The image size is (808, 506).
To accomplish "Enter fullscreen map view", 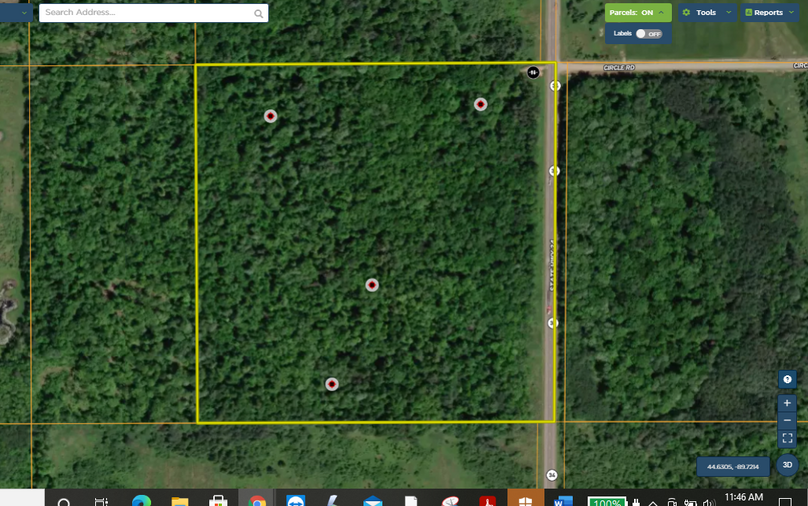I will pyautogui.click(x=787, y=439).
